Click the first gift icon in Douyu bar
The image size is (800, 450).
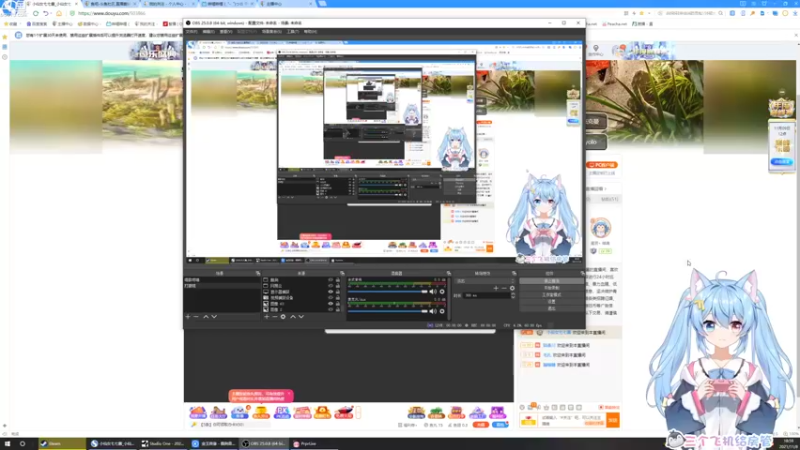tap(197, 412)
